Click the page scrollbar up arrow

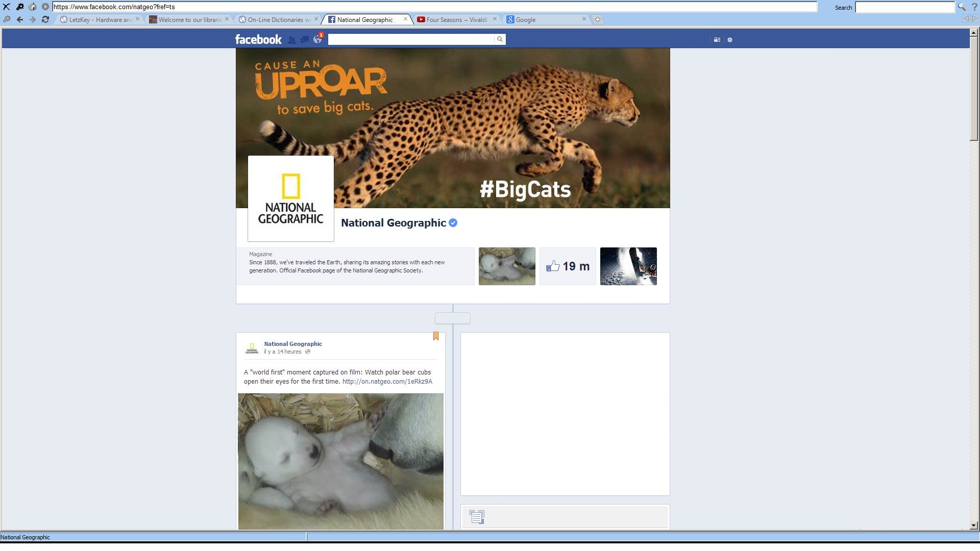click(x=974, y=33)
